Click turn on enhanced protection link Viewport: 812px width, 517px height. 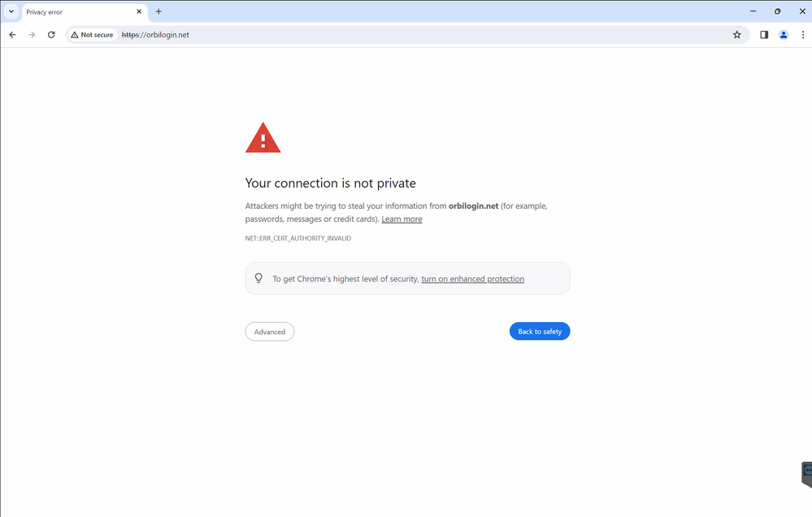pos(472,279)
